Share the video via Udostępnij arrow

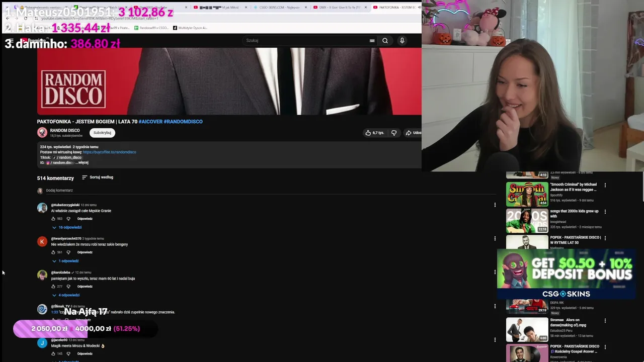[x=414, y=133]
